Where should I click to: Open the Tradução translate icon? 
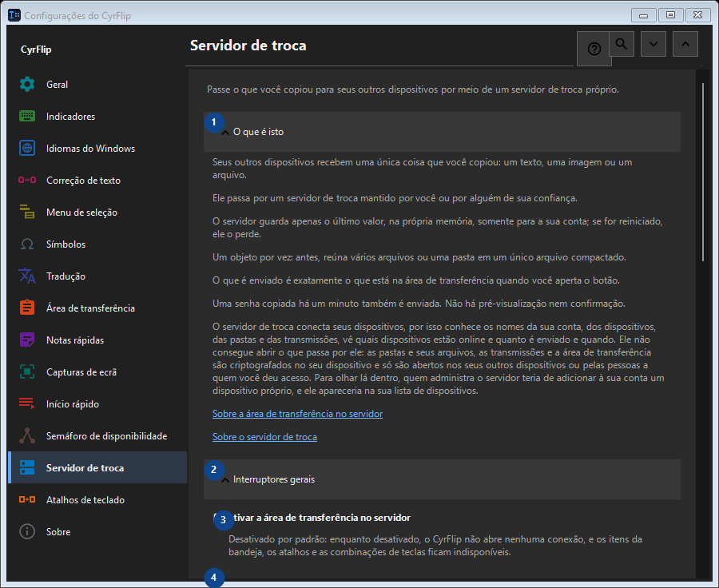27,276
